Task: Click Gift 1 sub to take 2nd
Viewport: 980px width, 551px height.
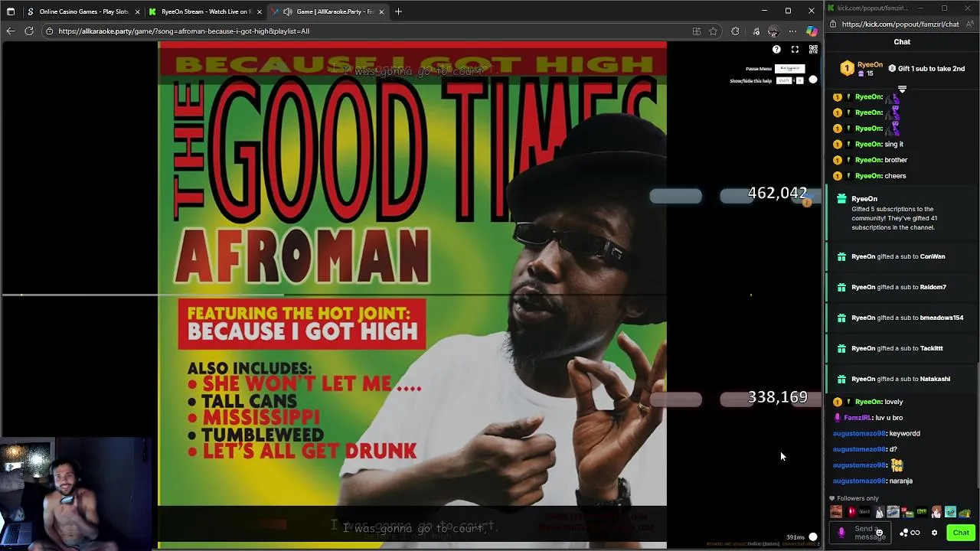Action: pos(926,69)
